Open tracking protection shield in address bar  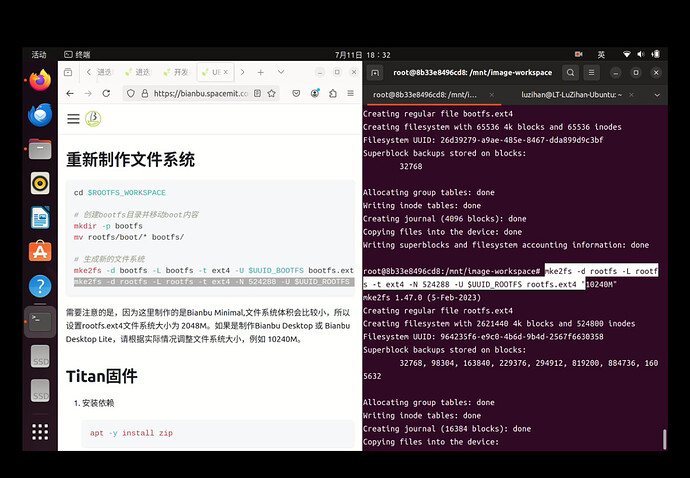click(x=131, y=93)
